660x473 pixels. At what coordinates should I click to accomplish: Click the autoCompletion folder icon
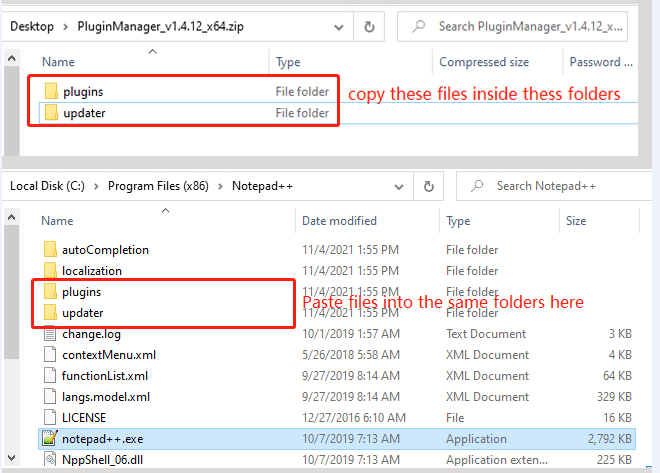[50, 250]
